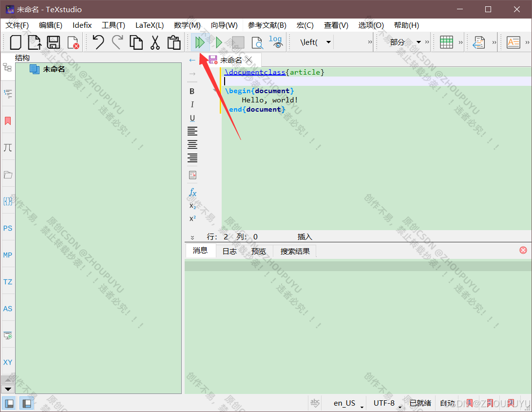Open the \left( delimiter dropdown

[x=328, y=42]
